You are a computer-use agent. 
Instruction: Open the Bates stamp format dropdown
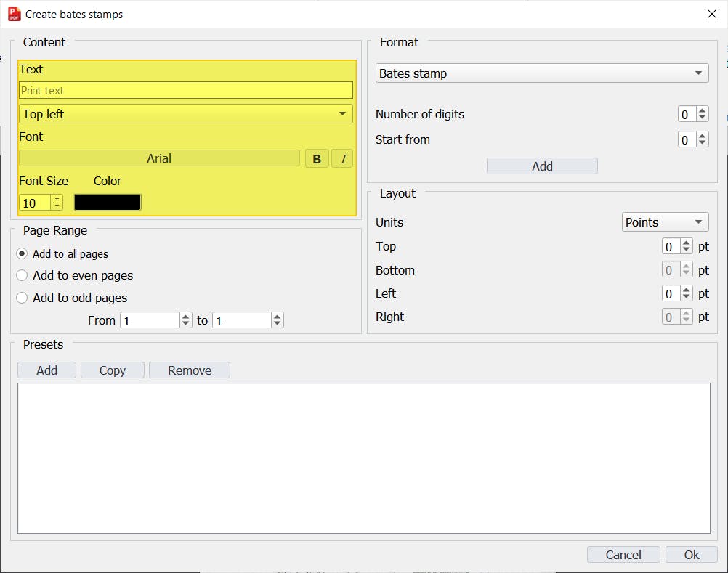(x=541, y=73)
